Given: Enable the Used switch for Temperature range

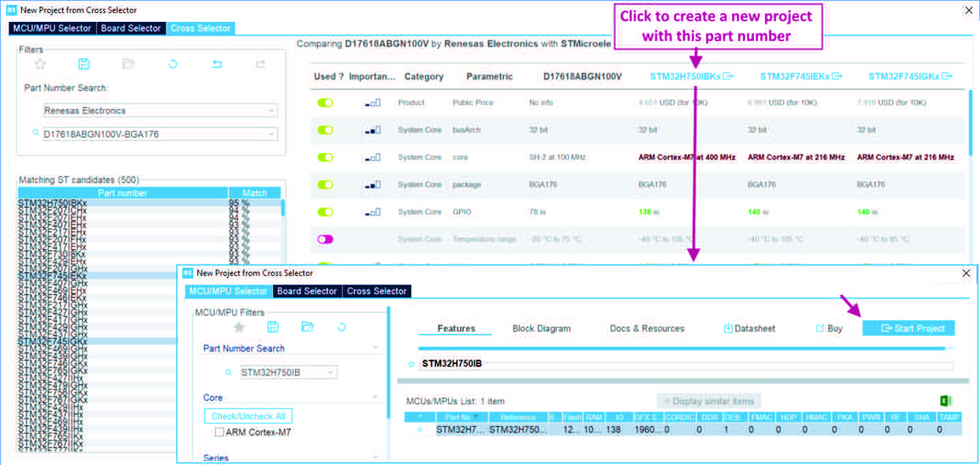Looking at the screenshot, I should click(325, 240).
